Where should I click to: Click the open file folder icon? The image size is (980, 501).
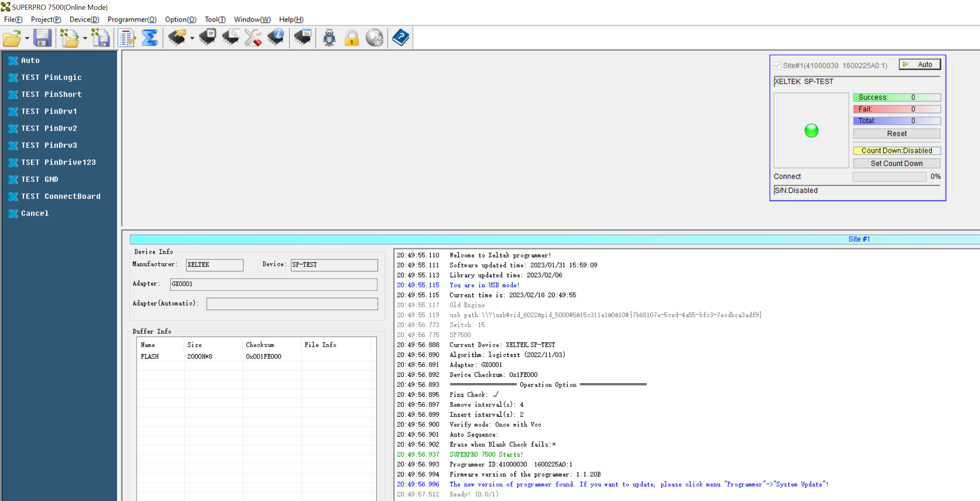click(12, 38)
